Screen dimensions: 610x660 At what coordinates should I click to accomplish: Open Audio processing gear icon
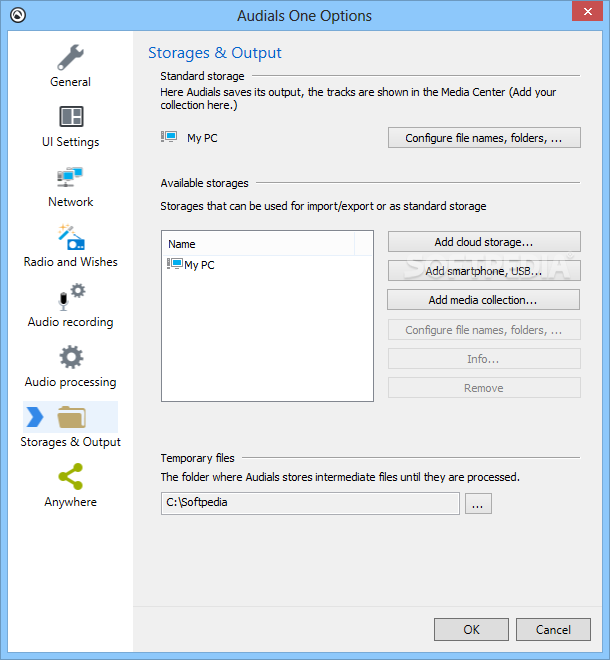(71, 357)
